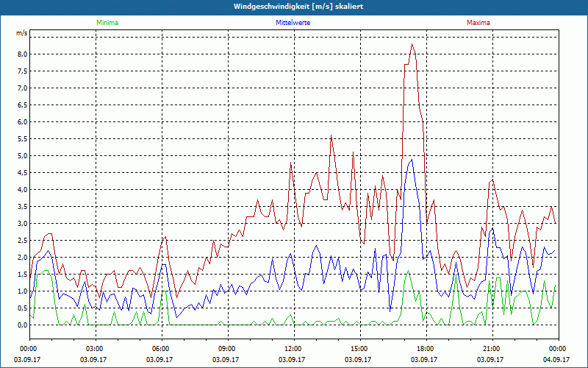Click the Maxima legend label
Image resolution: width=588 pixels, height=368 pixels.
(478, 23)
